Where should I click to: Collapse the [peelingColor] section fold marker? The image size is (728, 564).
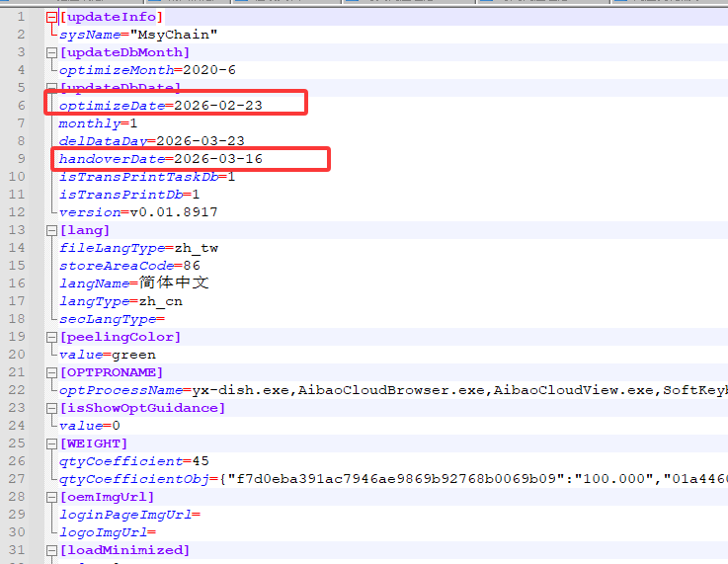51,337
